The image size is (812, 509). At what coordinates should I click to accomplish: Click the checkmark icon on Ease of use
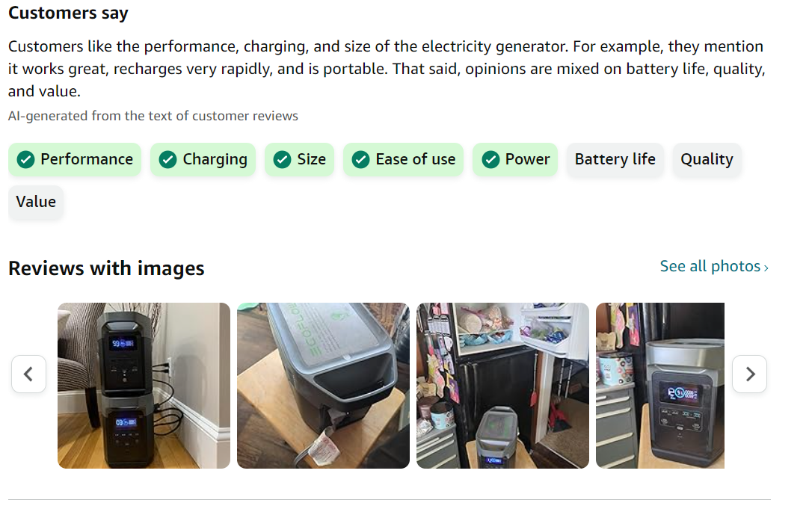[361, 159]
